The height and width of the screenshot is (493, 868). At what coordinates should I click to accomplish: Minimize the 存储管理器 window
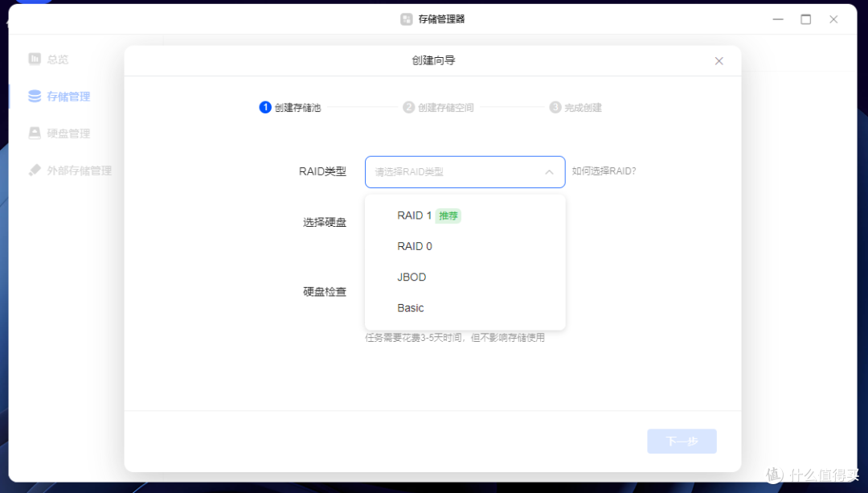point(778,19)
